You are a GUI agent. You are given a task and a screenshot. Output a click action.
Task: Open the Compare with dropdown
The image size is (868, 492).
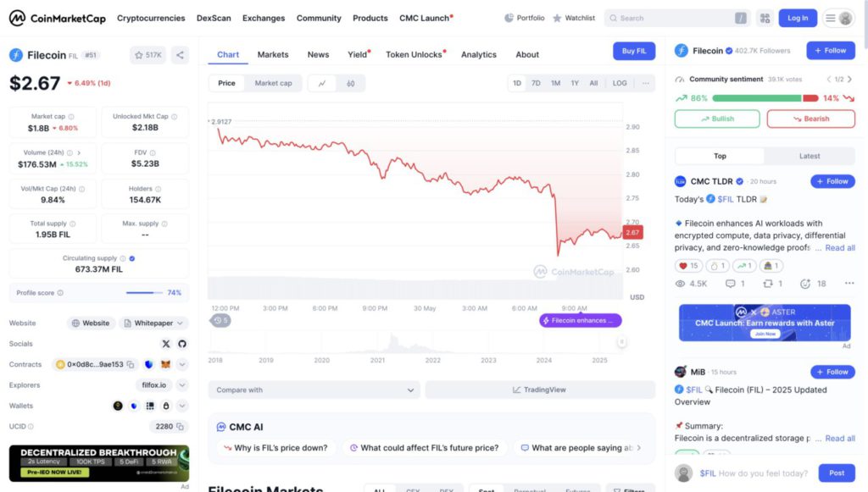314,390
